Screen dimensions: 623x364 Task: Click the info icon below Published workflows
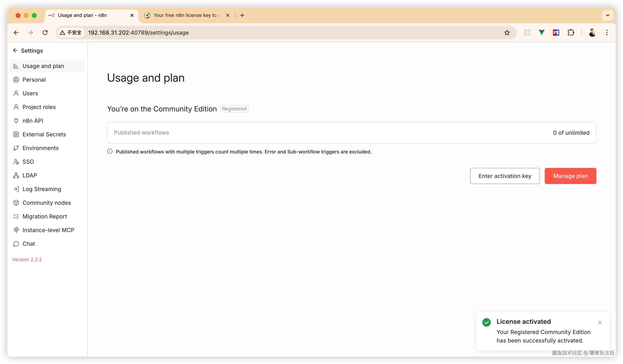pyautogui.click(x=110, y=151)
